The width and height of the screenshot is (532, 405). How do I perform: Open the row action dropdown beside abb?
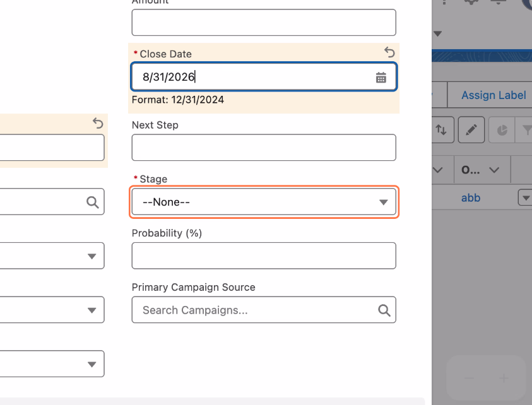526,197
